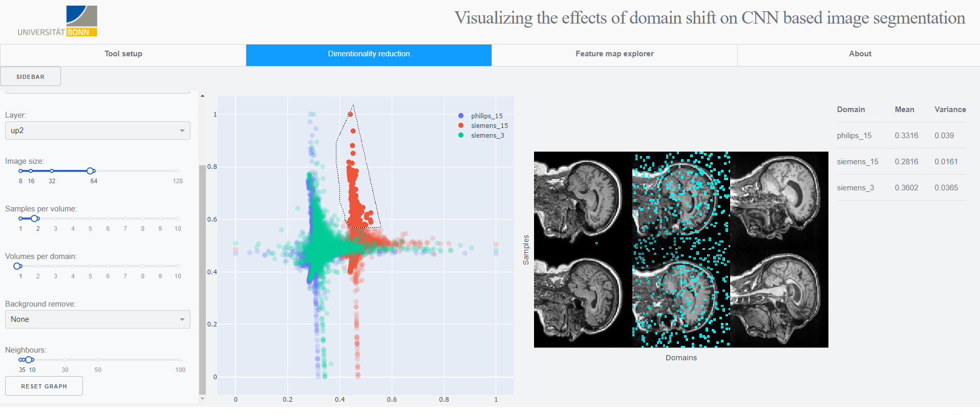Viewport: 980px width, 415px height.
Task: Select the philips_15 table row label
Action: pyautogui.click(x=854, y=136)
